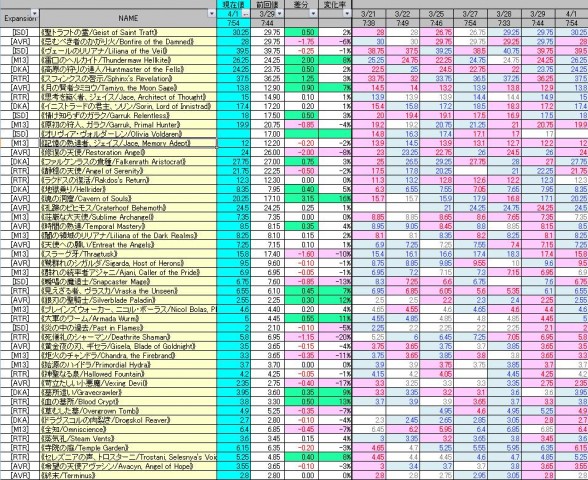Select the Geist of Saint Traft name cell
This screenshot has height=480, width=588.
[x=128, y=32]
